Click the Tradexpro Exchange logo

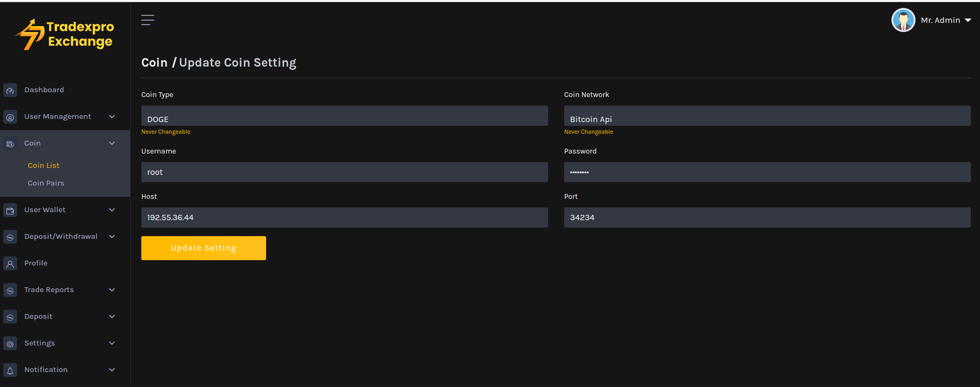(x=65, y=35)
